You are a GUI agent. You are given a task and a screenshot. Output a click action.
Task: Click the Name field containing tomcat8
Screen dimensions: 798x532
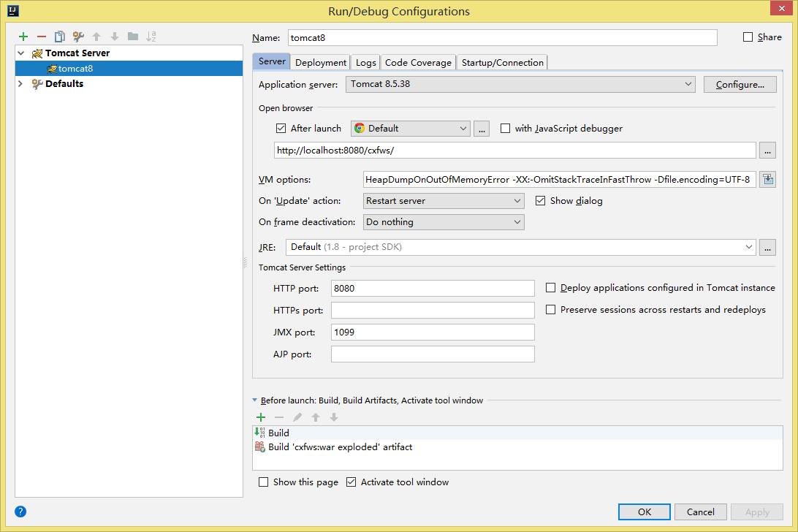pyautogui.click(x=502, y=38)
